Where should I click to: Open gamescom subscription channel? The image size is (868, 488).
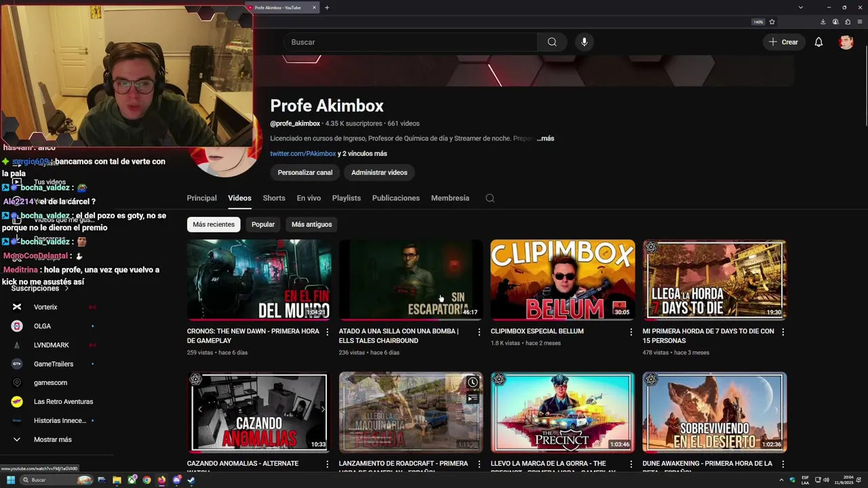51,383
